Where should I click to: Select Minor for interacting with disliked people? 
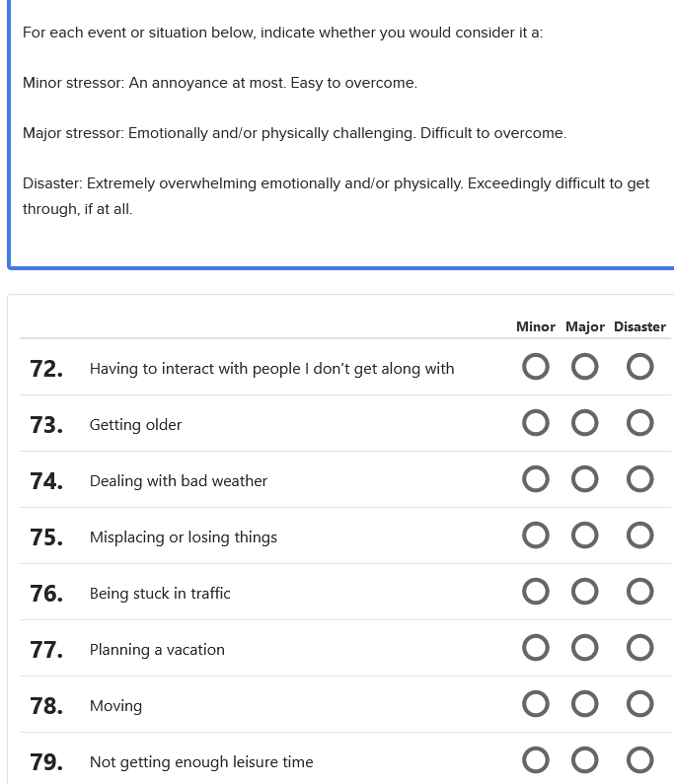[536, 368]
